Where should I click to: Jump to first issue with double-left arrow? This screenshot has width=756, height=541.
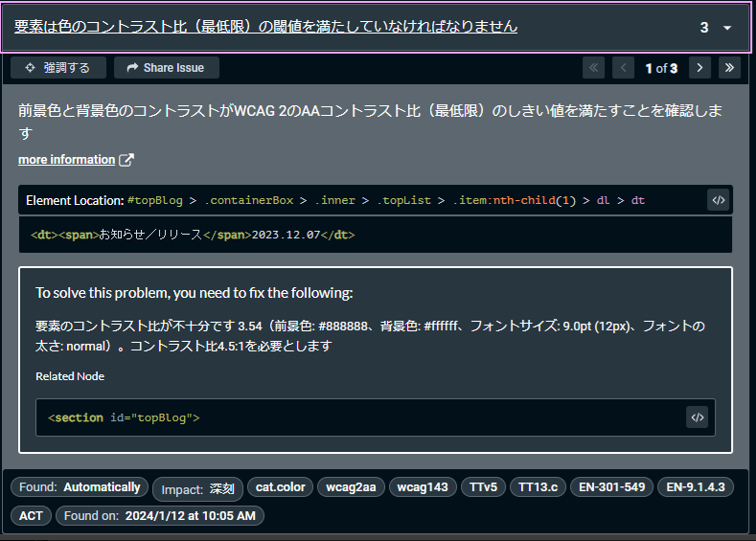pos(593,68)
